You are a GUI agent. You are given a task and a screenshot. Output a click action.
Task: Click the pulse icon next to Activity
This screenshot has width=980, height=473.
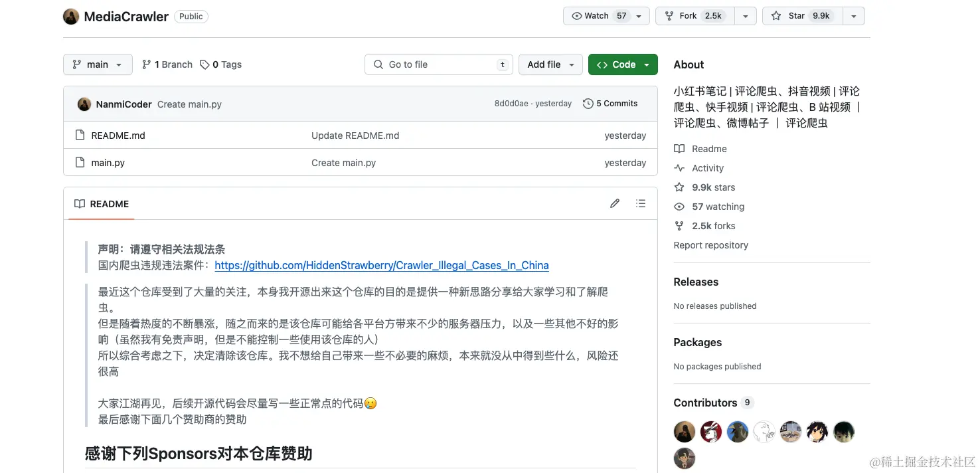coord(679,168)
